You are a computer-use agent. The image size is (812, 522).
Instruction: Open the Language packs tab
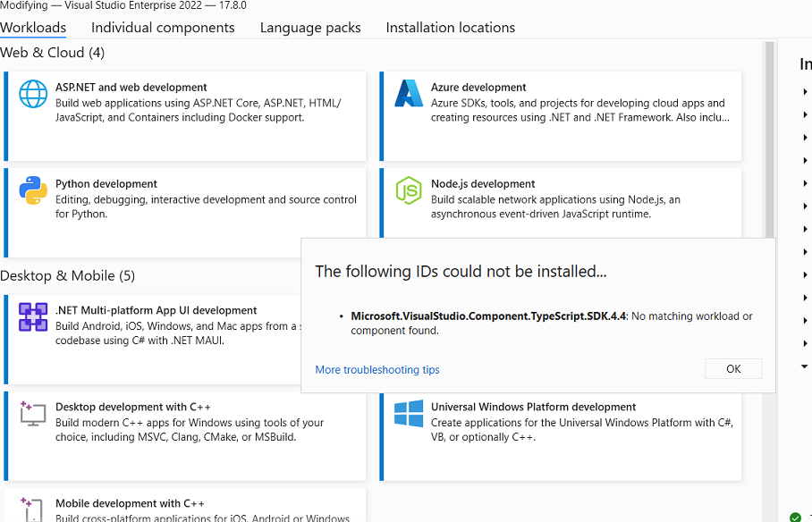pos(310,28)
